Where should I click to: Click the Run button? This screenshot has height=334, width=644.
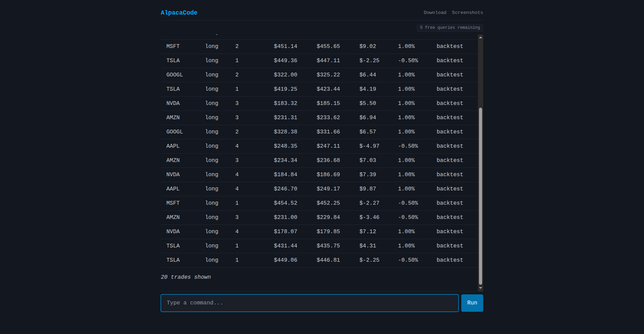[x=472, y=303]
